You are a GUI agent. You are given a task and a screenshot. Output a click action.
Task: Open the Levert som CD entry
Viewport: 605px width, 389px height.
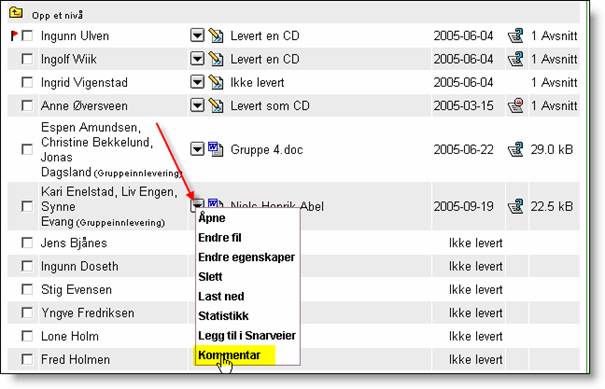(x=270, y=106)
